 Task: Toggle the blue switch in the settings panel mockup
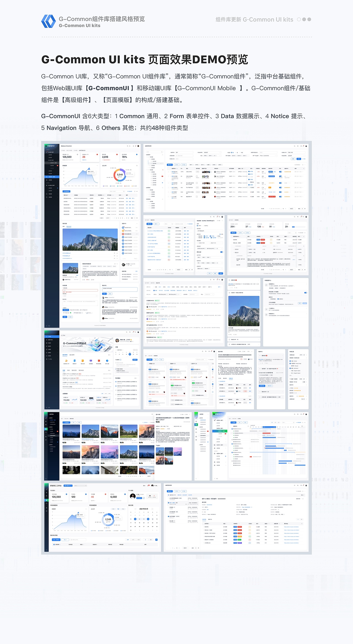[306, 293]
